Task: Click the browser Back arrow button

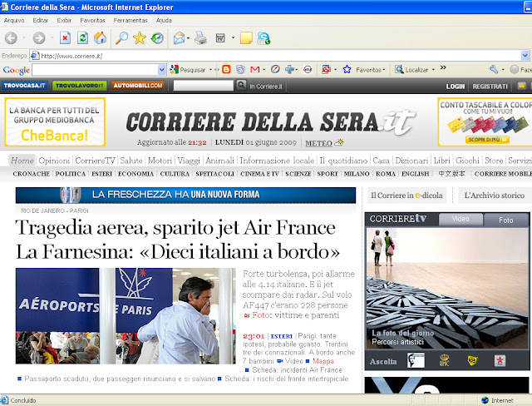Action: 11,38
